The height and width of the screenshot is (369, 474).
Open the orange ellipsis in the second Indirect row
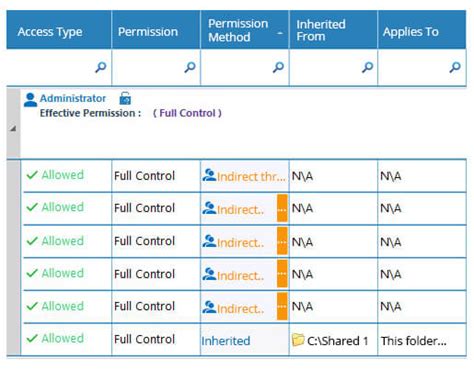point(282,208)
